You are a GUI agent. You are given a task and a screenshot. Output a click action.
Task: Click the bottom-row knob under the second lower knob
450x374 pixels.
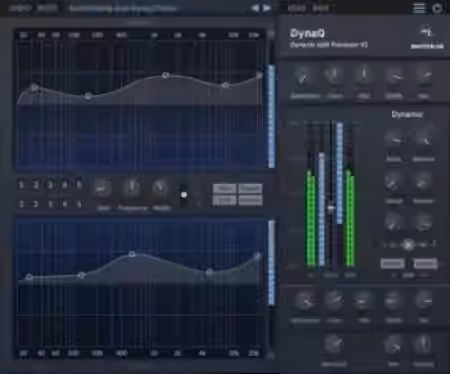click(334, 344)
